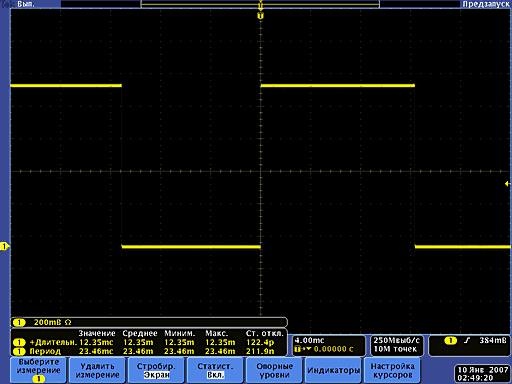Click the +Длительн. measurement label

(x=53, y=342)
